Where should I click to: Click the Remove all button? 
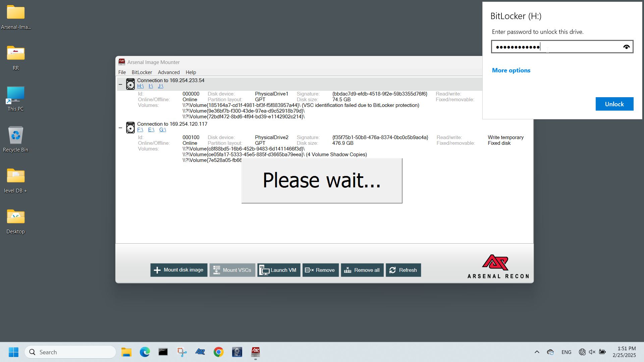pyautogui.click(x=362, y=270)
